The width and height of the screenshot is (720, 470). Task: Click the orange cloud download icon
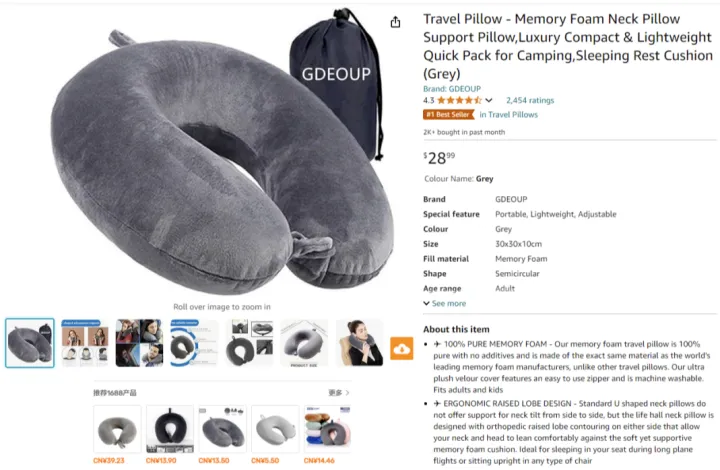click(x=402, y=348)
